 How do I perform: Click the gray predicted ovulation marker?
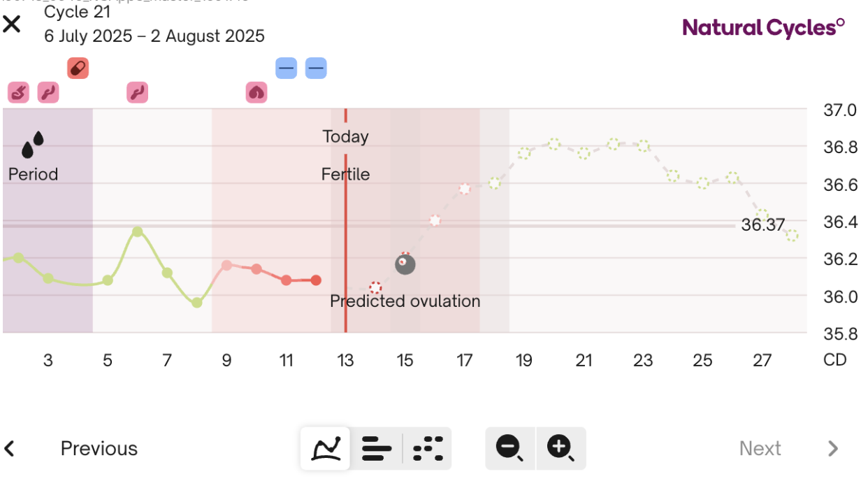405,264
